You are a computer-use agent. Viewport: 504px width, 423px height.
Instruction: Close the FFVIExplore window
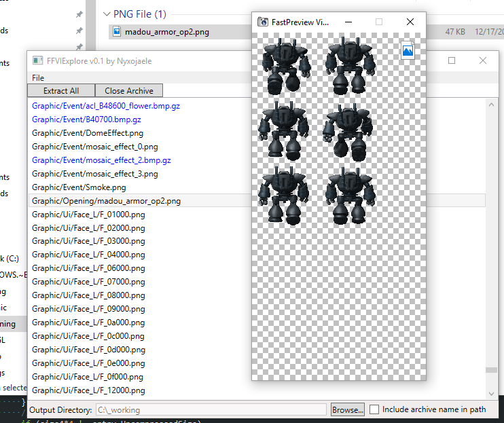483,60
